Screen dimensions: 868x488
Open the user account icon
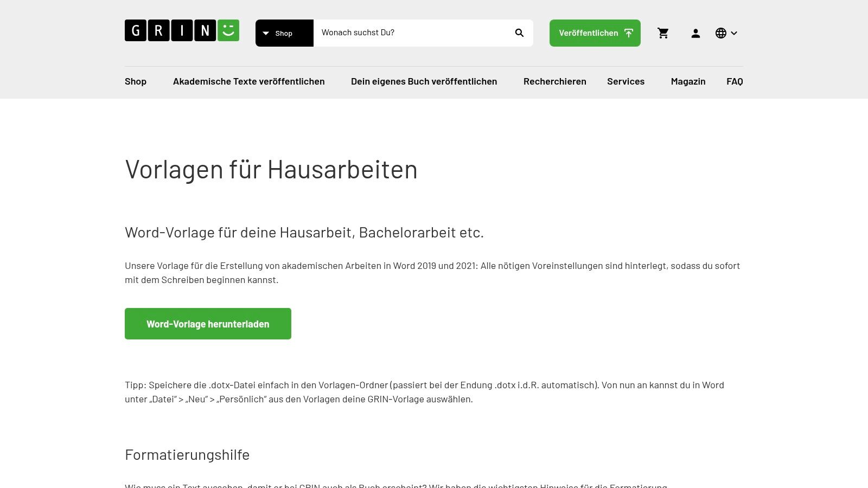695,33
